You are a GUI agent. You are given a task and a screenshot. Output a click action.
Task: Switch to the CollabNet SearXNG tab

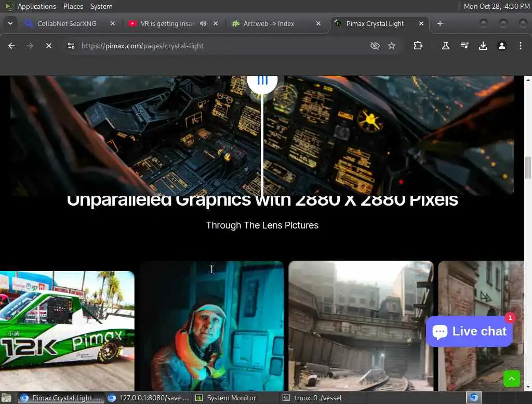coord(67,23)
